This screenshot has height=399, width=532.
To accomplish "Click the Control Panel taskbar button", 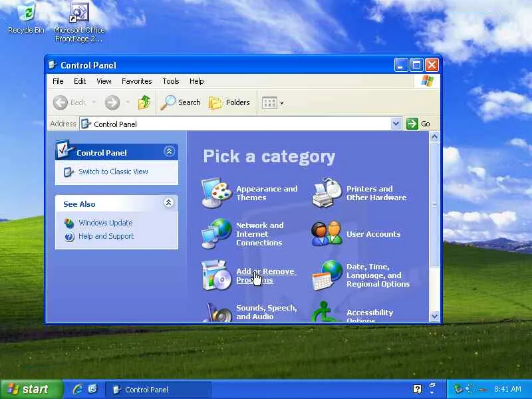I will [x=158, y=390].
